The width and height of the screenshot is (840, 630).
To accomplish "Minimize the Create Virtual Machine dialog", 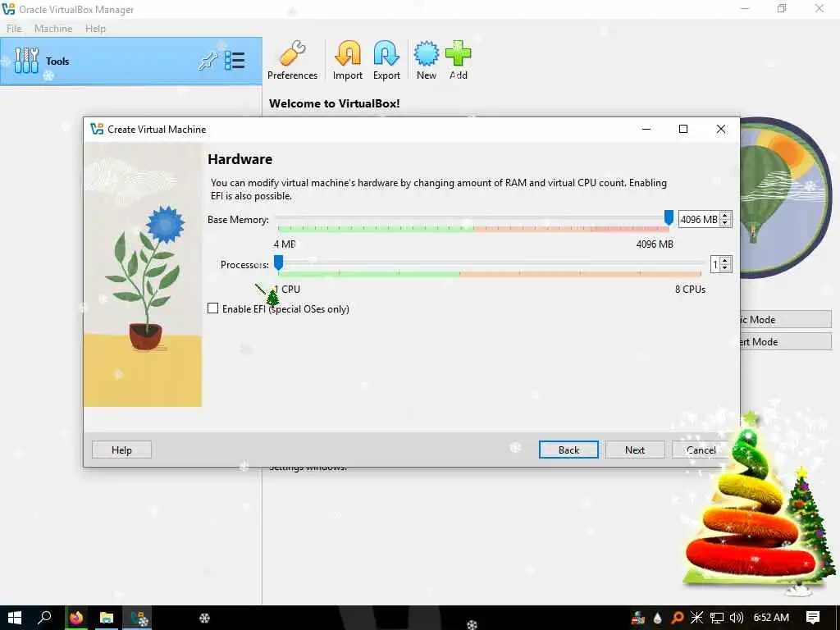I will 646,129.
